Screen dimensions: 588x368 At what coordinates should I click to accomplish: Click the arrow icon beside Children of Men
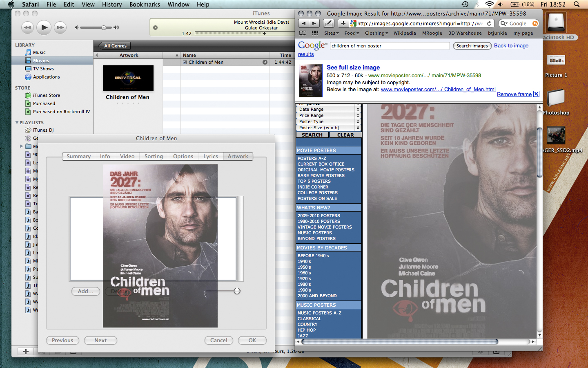point(265,62)
